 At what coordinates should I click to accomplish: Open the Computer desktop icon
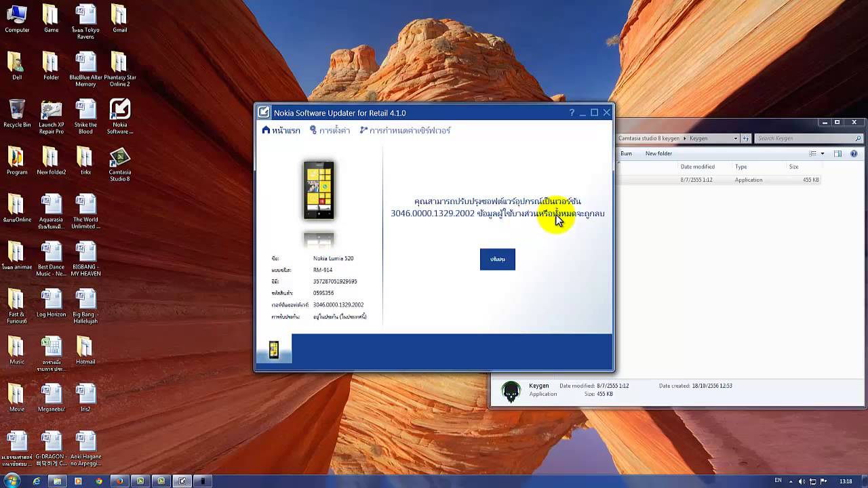tap(17, 19)
